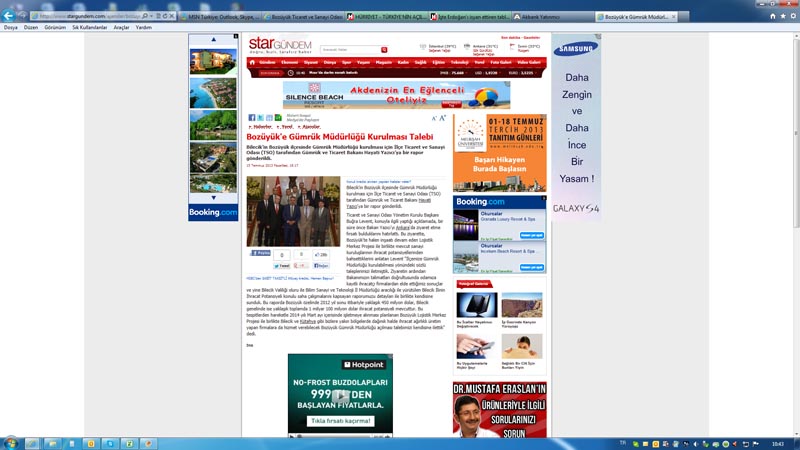Open Dr. Mustafa Eraslan banner ad
This screenshot has height=450, width=800.
click(499, 410)
